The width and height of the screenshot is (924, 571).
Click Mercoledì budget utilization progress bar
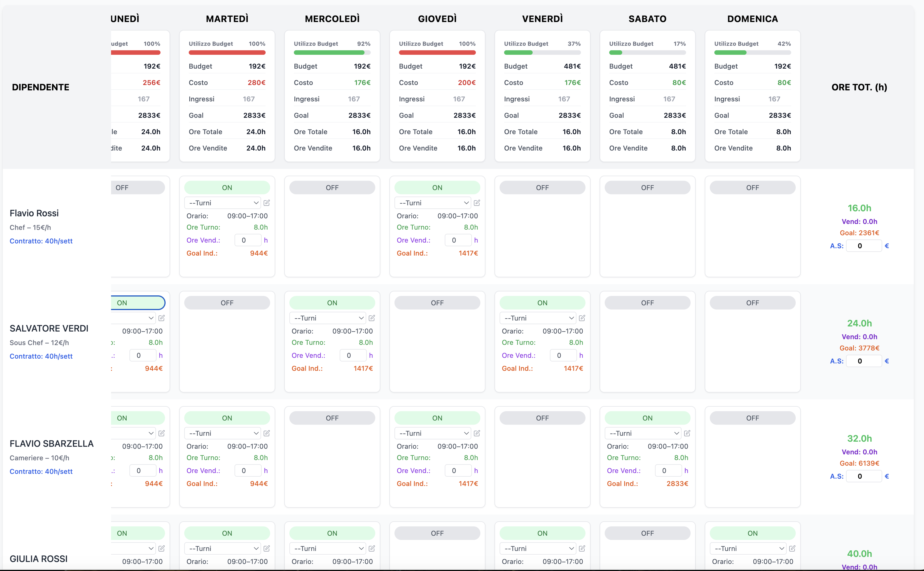(x=332, y=53)
